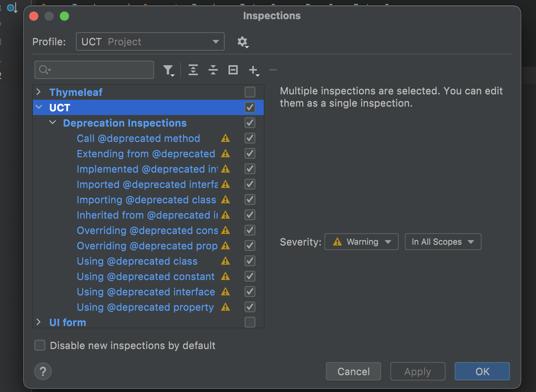Screen dimensions: 536x392
Task: Select Overriding @deprecated prop inspection
Action: [x=147, y=246]
